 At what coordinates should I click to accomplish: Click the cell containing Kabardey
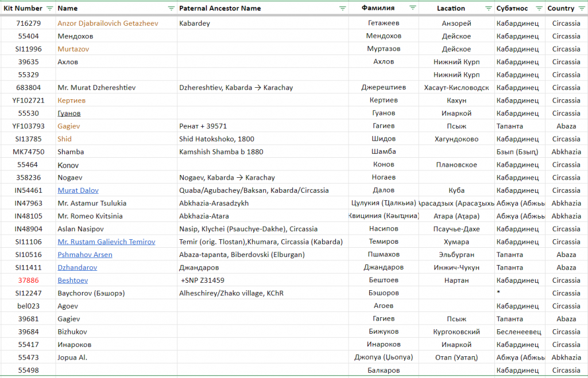(x=195, y=24)
